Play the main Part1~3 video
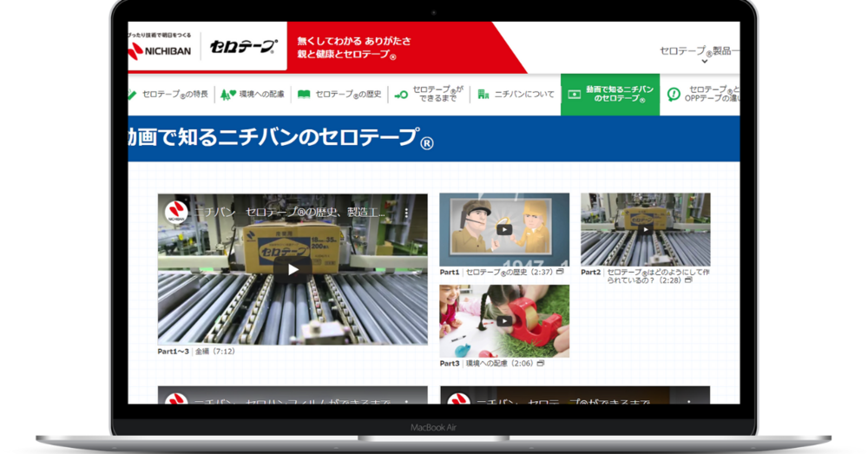Viewport: 868px width, 454px height. 293,270
